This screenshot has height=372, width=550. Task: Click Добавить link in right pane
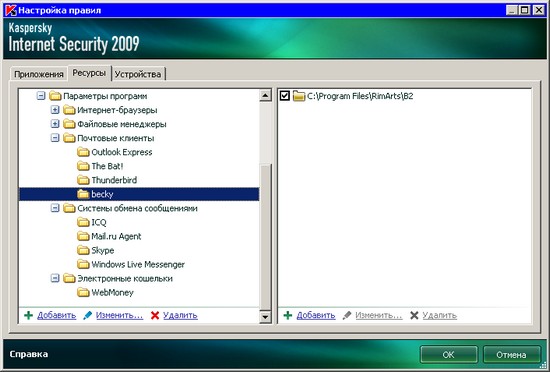point(316,315)
